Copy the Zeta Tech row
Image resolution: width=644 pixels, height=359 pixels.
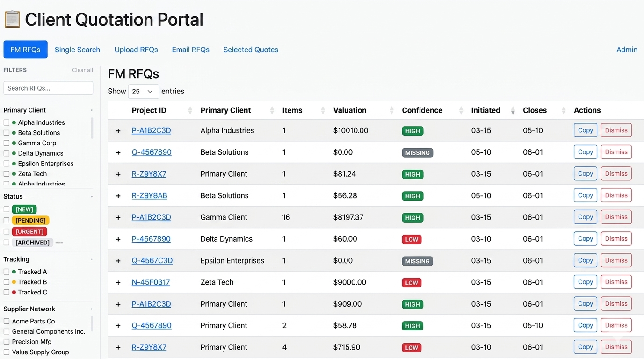click(585, 282)
